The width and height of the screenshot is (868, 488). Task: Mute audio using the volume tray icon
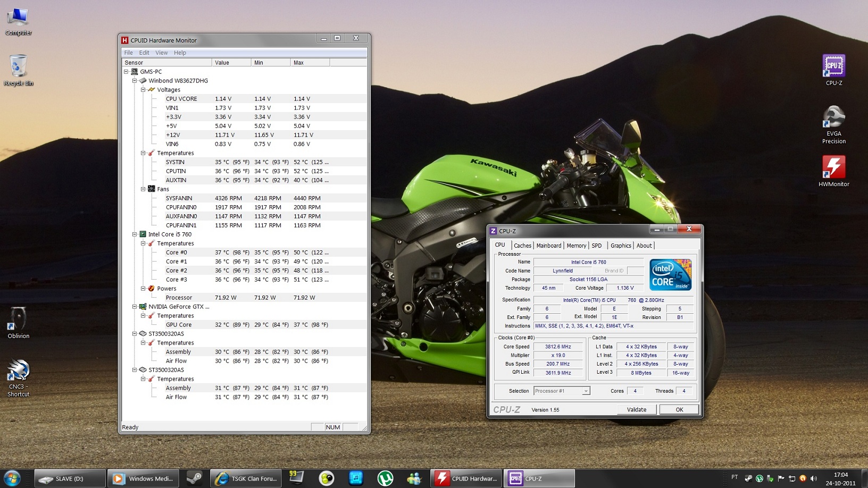[x=814, y=478]
